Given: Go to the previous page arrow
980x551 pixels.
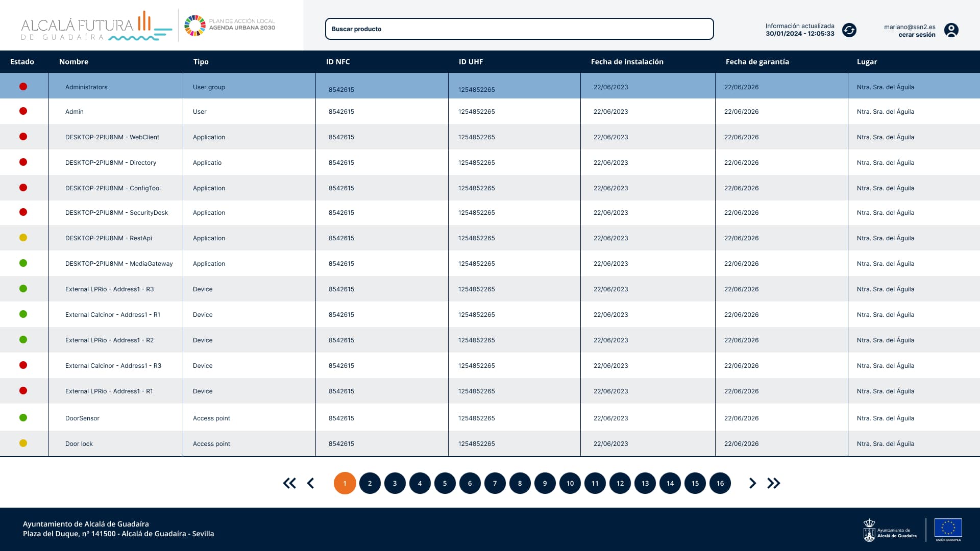Looking at the screenshot, I should point(310,483).
